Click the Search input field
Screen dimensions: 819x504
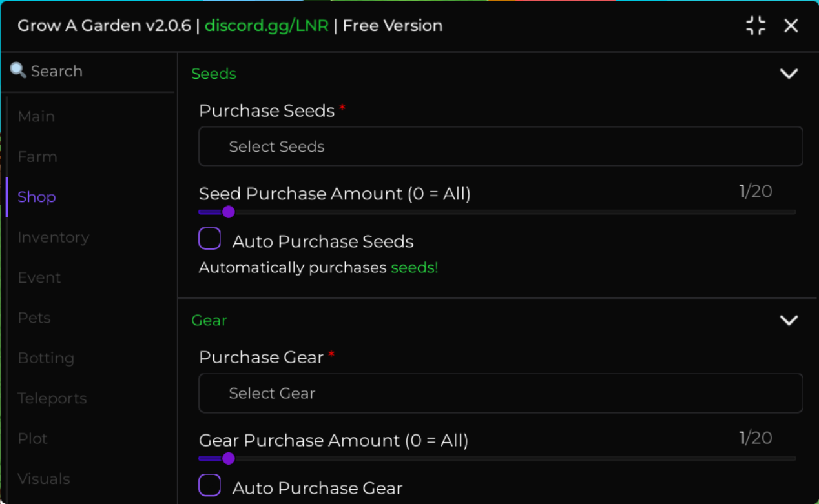(88, 71)
